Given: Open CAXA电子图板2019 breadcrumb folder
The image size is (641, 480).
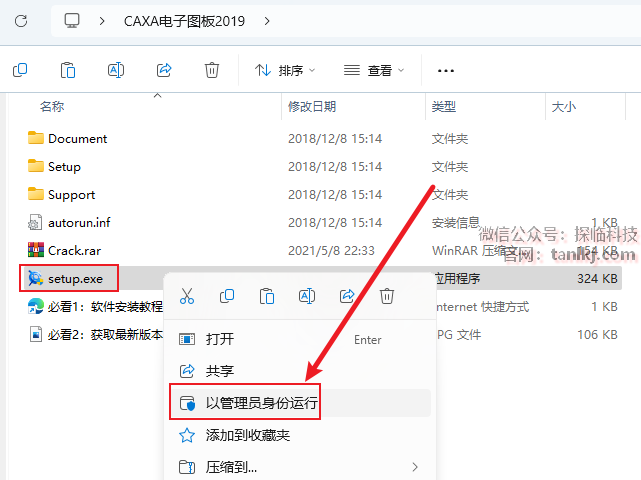Looking at the screenshot, I should click(x=184, y=21).
